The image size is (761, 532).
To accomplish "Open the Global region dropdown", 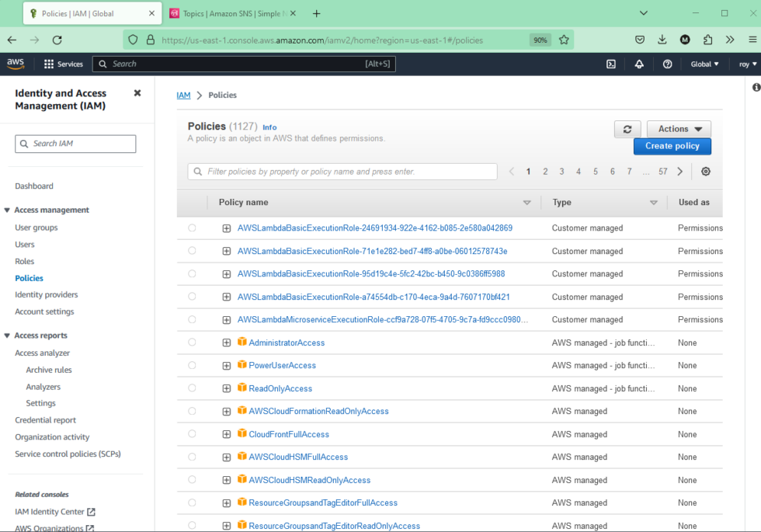I will (x=704, y=64).
